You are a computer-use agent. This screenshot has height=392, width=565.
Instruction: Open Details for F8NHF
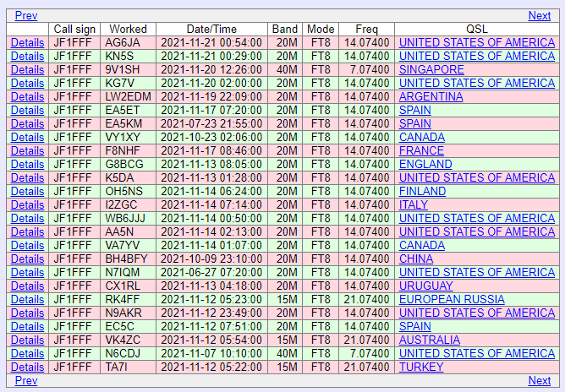click(27, 150)
